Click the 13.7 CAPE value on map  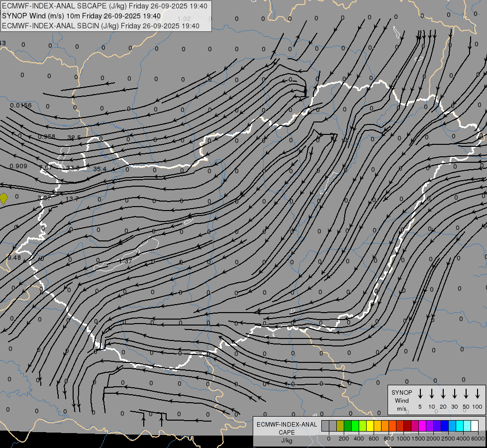[x=72, y=199]
